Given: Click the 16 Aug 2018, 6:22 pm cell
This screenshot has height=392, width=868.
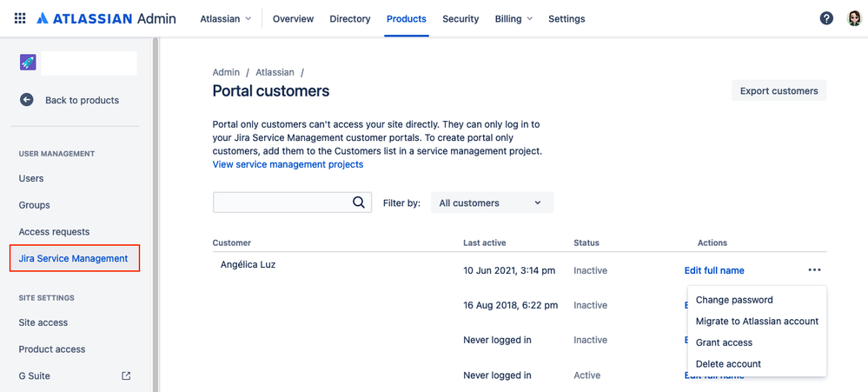Looking at the screenshot, I should coord(510,305).
